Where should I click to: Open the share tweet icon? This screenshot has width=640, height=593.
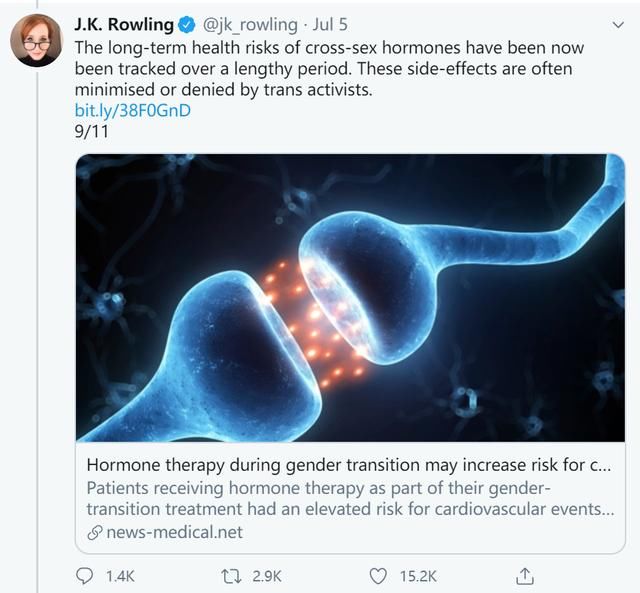[524, 576]
